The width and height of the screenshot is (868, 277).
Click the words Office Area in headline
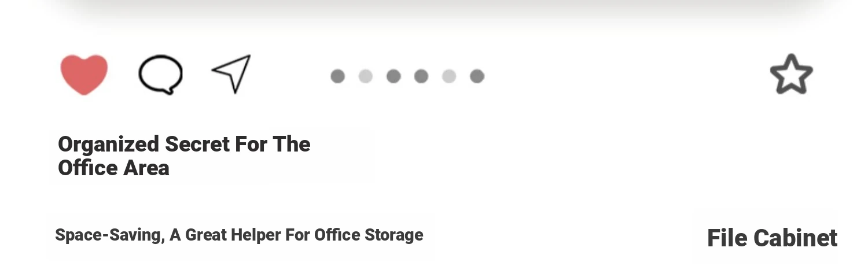113,168
